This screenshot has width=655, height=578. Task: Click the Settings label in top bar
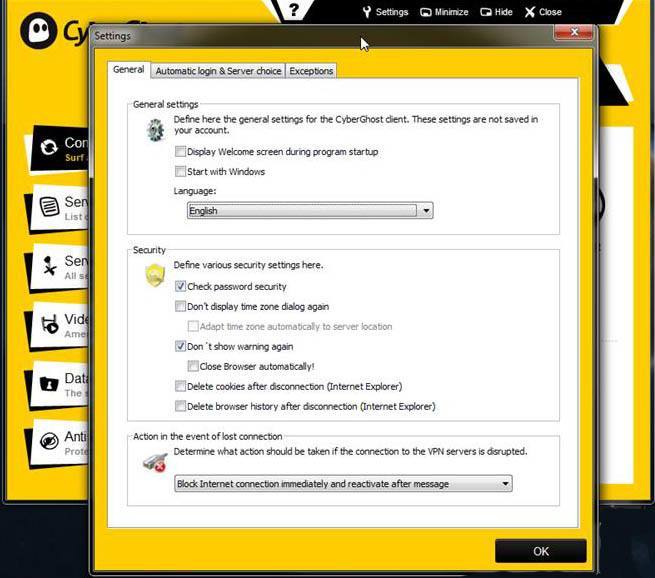pos(392,12)
